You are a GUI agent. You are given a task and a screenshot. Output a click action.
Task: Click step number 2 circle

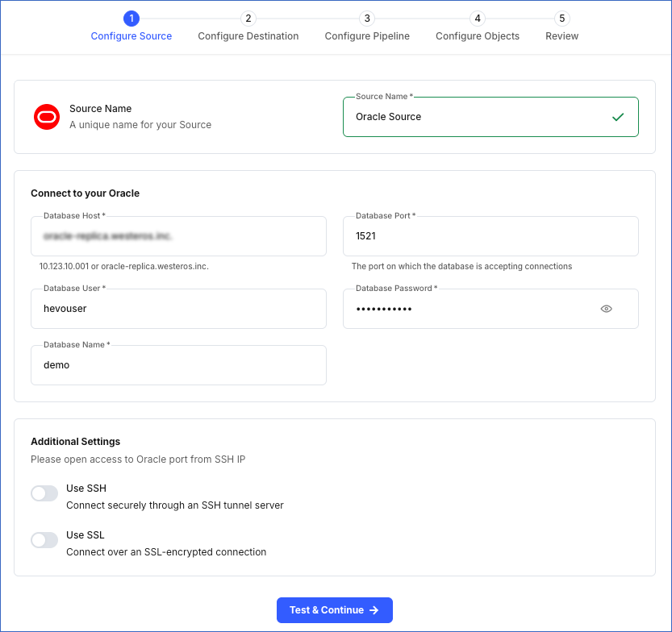tap(248, 19)
